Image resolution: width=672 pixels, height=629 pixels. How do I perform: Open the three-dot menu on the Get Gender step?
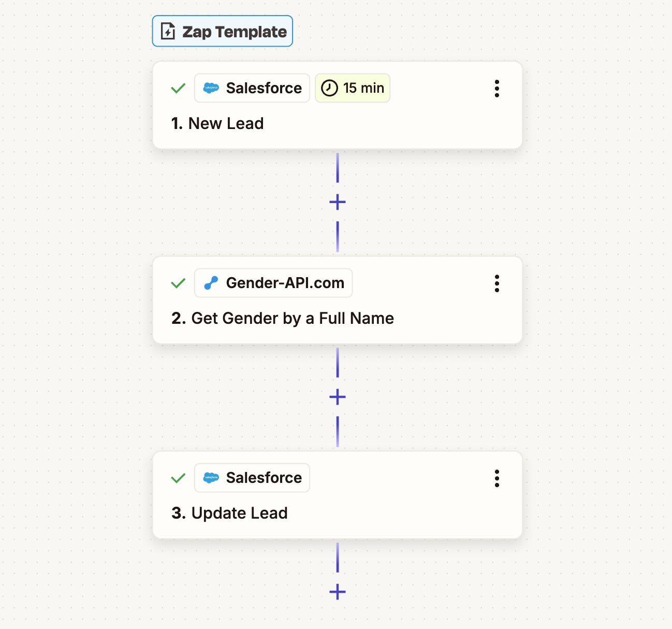497,283
